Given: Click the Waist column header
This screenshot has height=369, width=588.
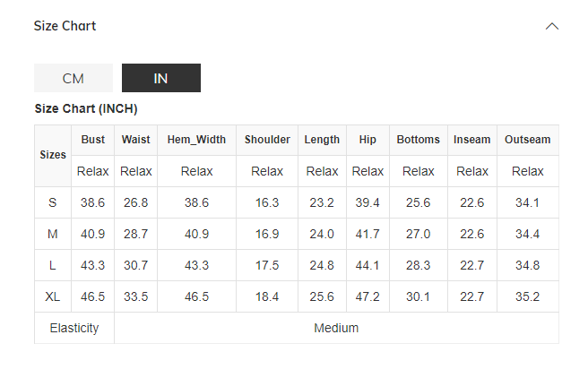Looking at the screenshot, I should tap(136, 140).
